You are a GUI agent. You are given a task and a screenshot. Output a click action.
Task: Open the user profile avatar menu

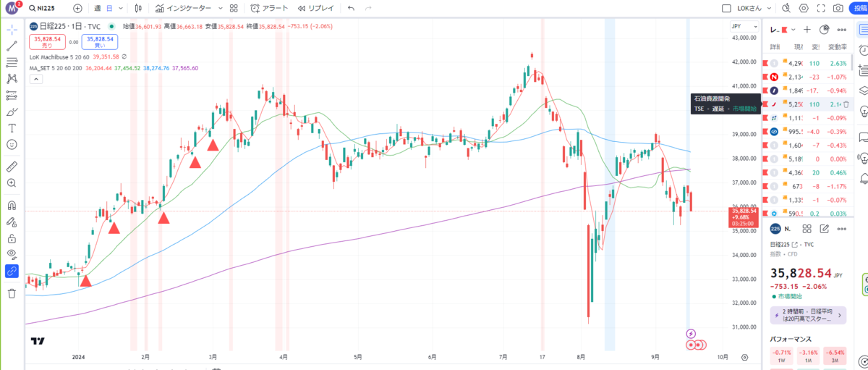pyautogui.click(x=11, y=8)
